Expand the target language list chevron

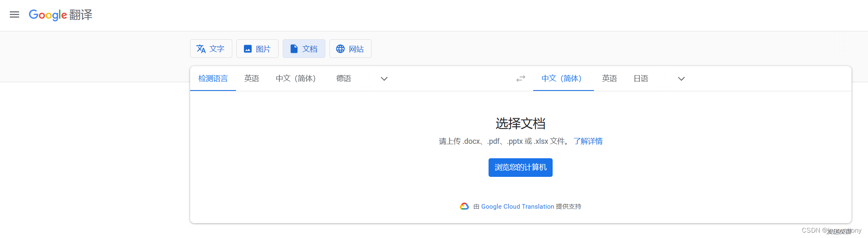(x=681, y=79)
